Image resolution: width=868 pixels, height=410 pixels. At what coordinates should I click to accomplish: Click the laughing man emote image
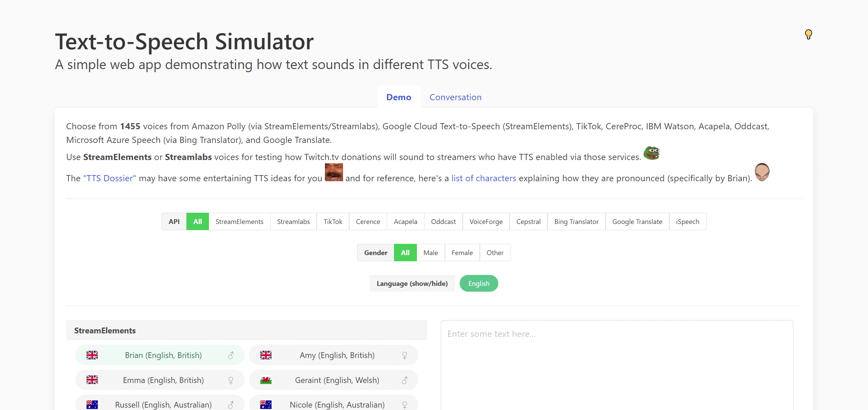334,172
